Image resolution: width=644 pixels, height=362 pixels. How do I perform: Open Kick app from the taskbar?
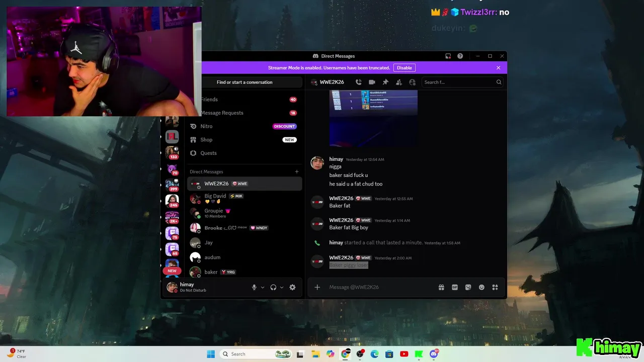[x=419, y=354]
